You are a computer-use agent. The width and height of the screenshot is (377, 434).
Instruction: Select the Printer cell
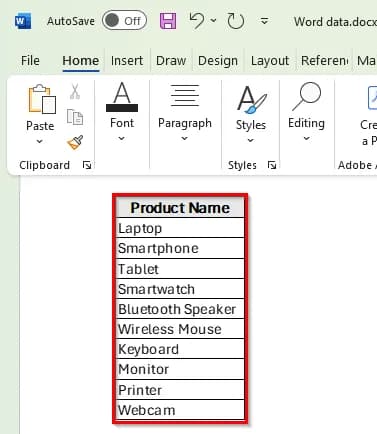coord(180,390)
